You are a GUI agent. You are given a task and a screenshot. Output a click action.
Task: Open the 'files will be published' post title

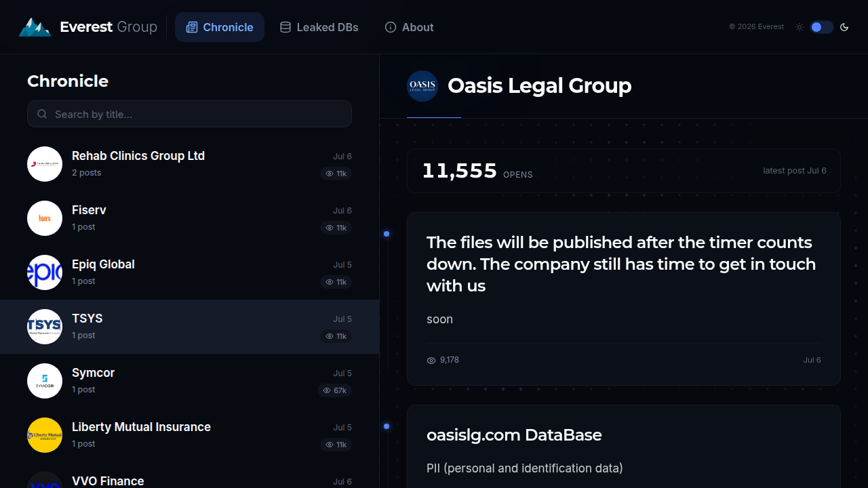point(621,264)
